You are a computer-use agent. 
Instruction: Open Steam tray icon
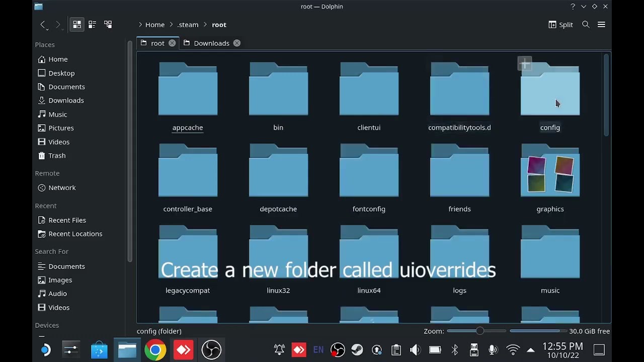(357, 350)
